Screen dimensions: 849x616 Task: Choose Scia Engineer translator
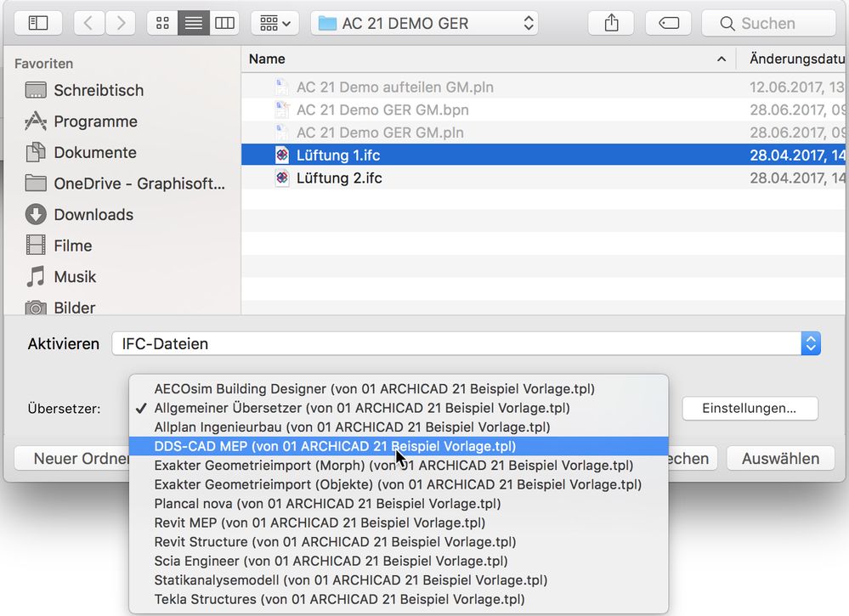click(x=399, y=561)
